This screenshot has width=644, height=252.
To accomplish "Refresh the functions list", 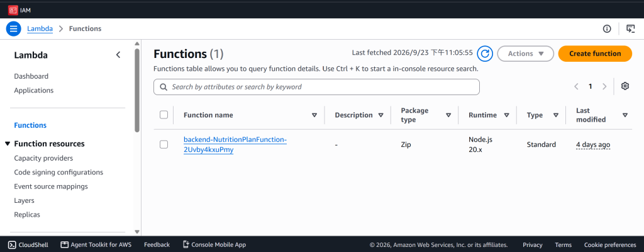I will pyautogui.click(x=485, y=54).
